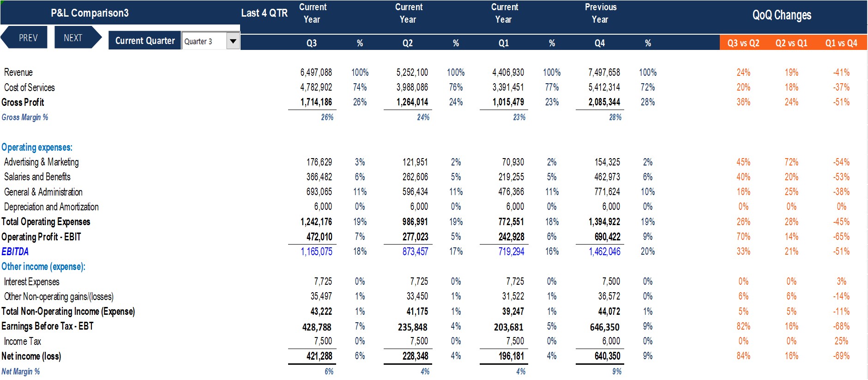
Task: Click the Gross Profit row label
Action: pyautogui.click(x=23, y=102)
